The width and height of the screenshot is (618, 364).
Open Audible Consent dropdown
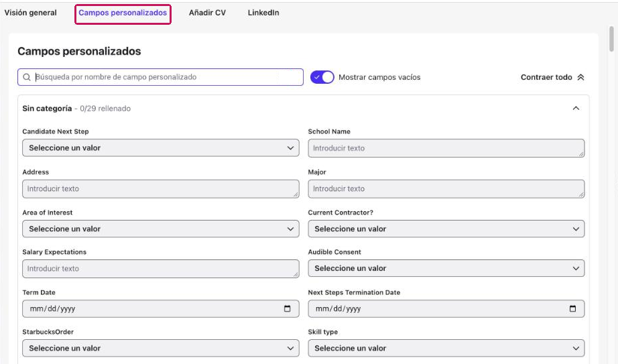pyautogui.click(x=446, y=268)
